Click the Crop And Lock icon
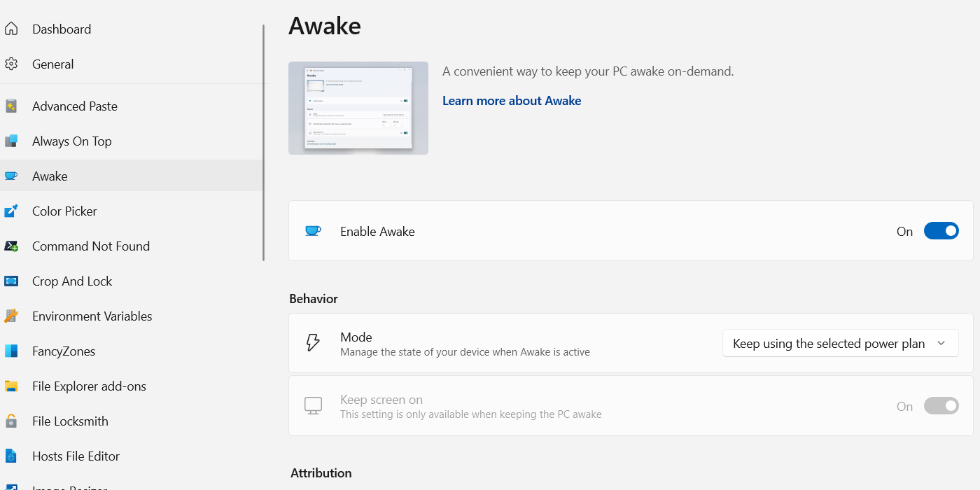Image resolution: width=980 pixels, height=490 pixels. pyautogui.click(x=10, y=281)
